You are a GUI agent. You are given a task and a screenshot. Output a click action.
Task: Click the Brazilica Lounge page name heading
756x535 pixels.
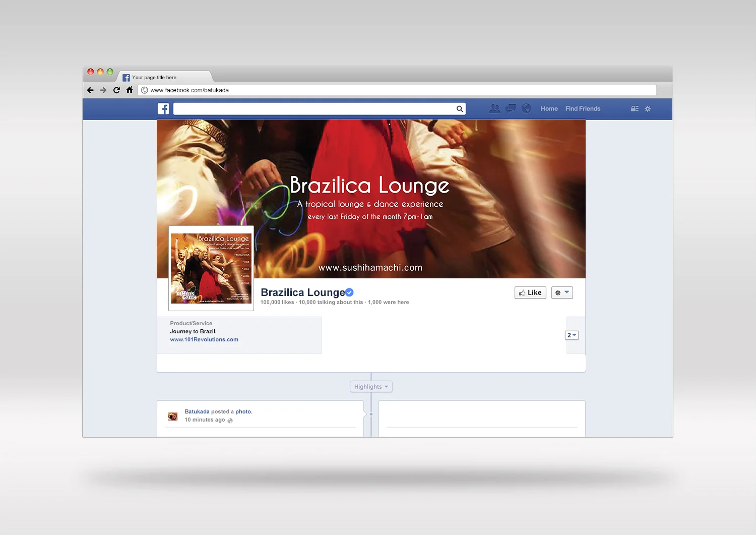tap(303, 292)
